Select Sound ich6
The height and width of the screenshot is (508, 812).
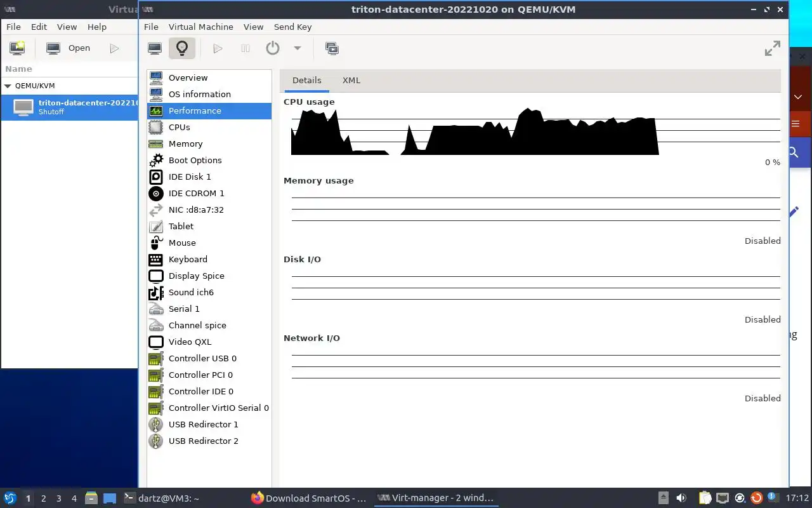pyautogui.click(x=209, y=292)
